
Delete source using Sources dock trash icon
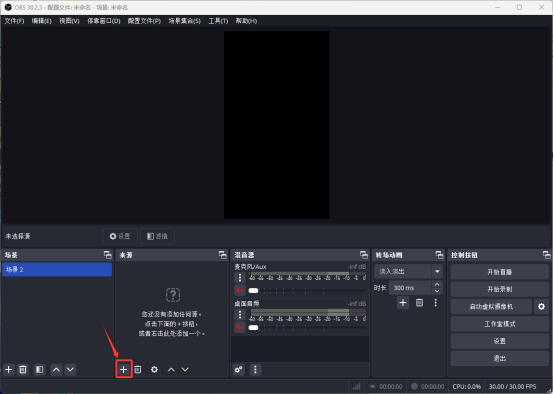138,370
